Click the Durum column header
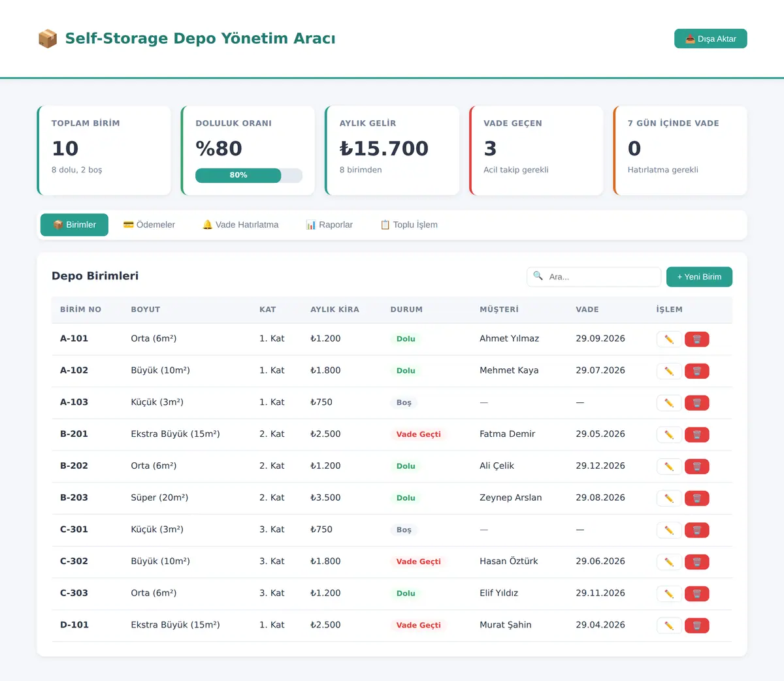This screenshot has height=681, width=784. point(406,309)
